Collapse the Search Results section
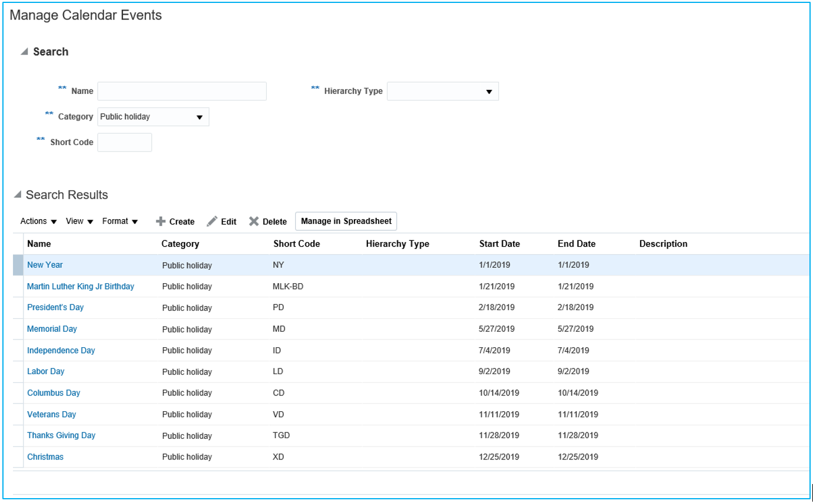 17,195
